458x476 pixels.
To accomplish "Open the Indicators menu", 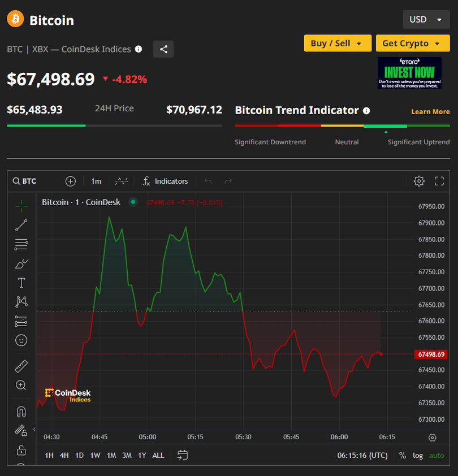I will tap(165, 181).
